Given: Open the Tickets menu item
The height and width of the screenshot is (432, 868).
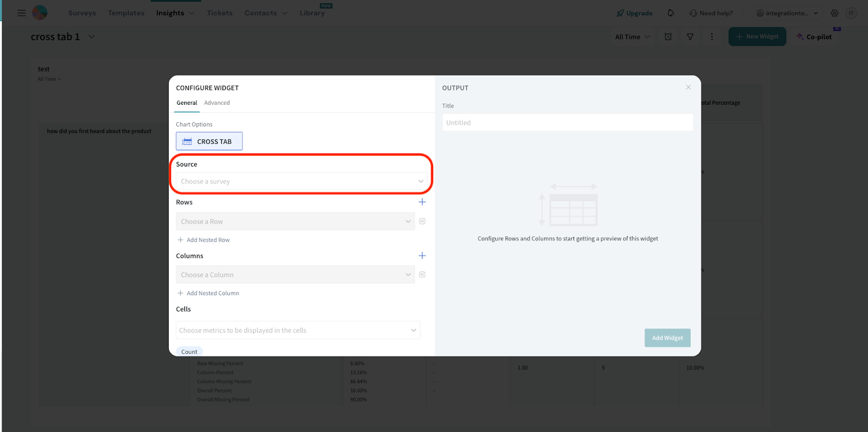Looking at the screenshot, I should tap(219, 13).
